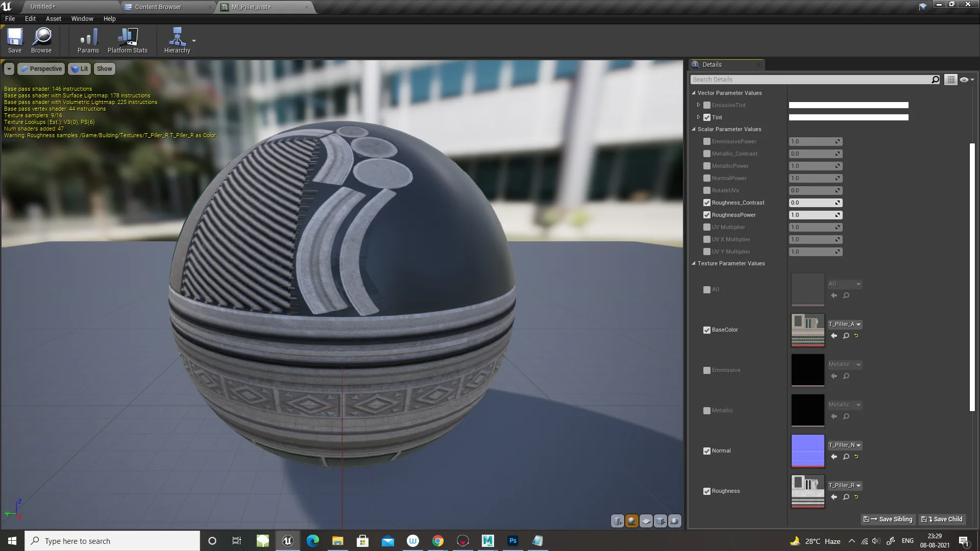Click the Save Sibling button

tap(888, 519)
